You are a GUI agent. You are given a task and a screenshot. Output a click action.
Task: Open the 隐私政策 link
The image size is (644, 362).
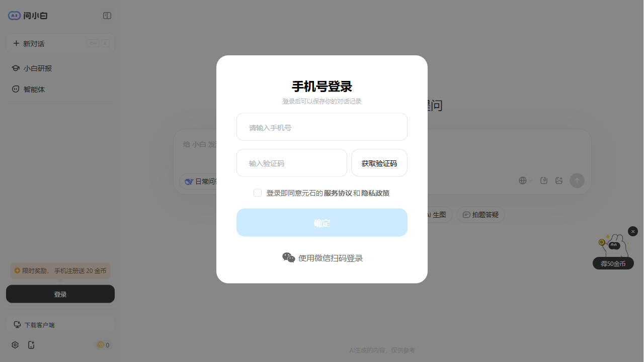pyautogui.click(x=375, y=193)
